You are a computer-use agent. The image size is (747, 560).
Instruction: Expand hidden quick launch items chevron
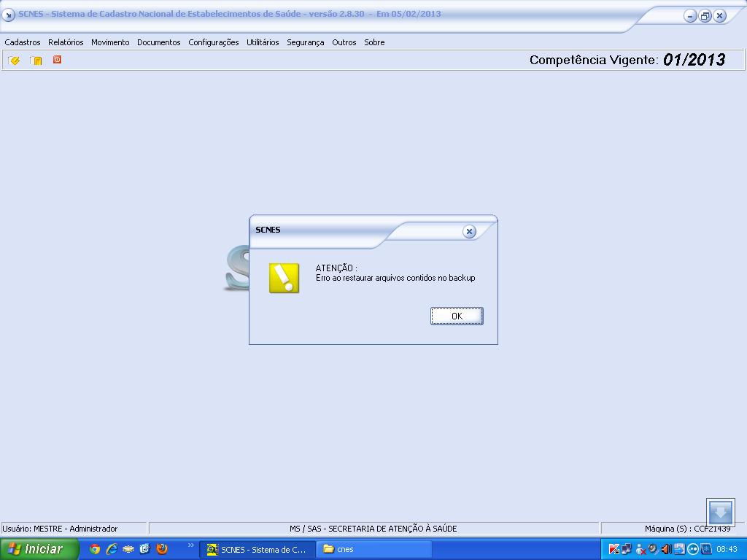pos(191,545)
